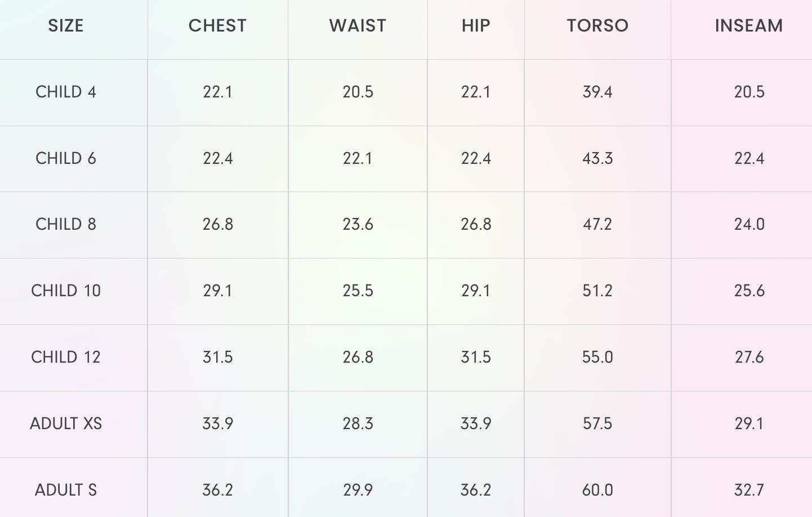Select the HIP column header
The image size is (812, 517).
[x=476, y=26]
